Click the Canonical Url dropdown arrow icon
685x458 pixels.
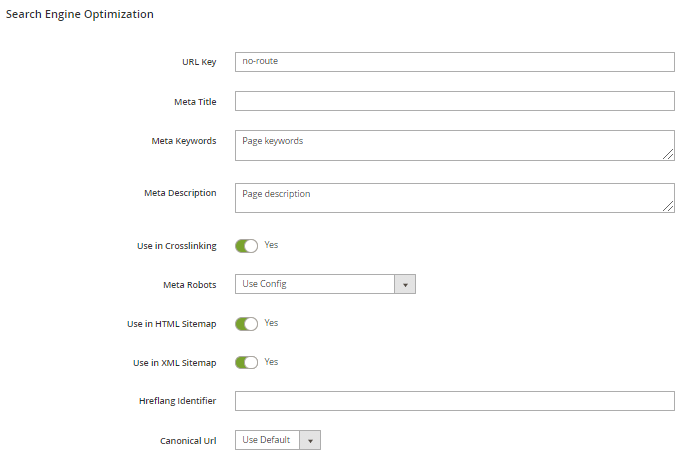(310, 440)
